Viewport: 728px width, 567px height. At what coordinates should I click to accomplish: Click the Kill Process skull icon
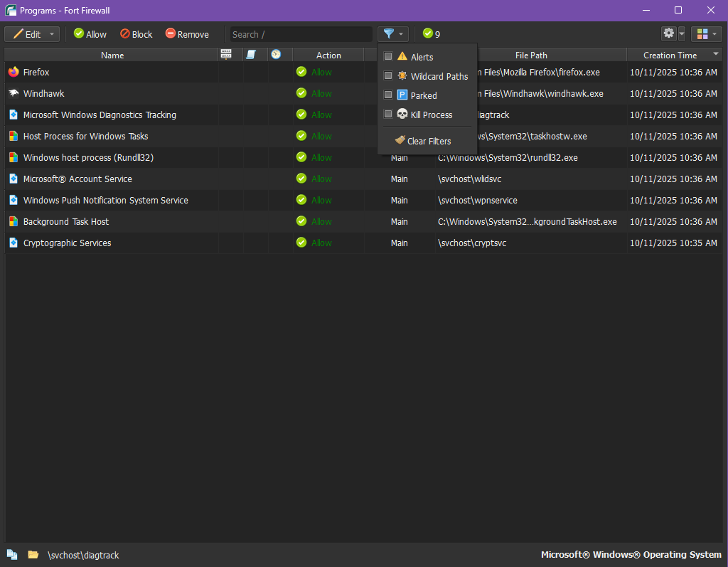[x=402, y=114]
